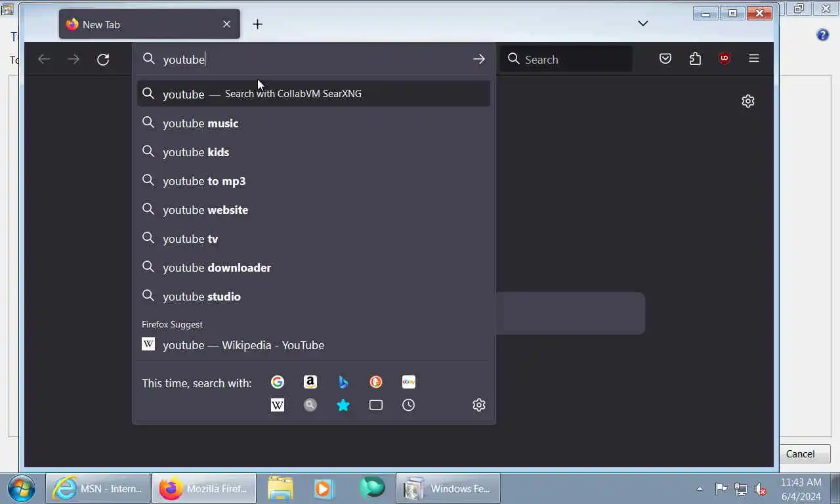The height and width of the screenshot is (504, 840).
Task: Select the New Tab tab
Action: (150, 24)
